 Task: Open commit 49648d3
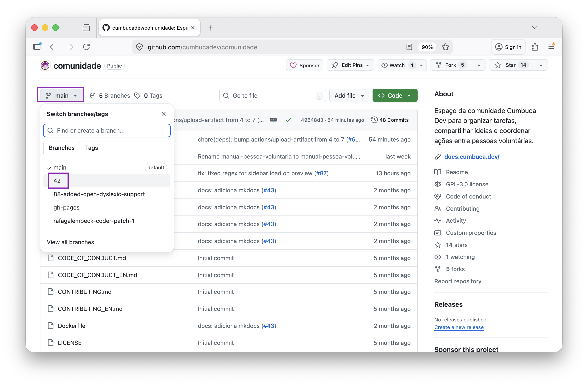click(312, 120)
